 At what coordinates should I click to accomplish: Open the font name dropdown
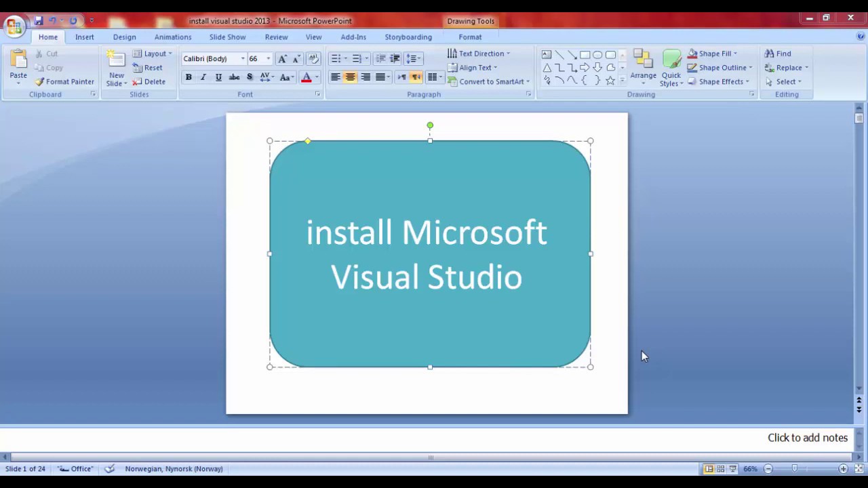point(243,59)
